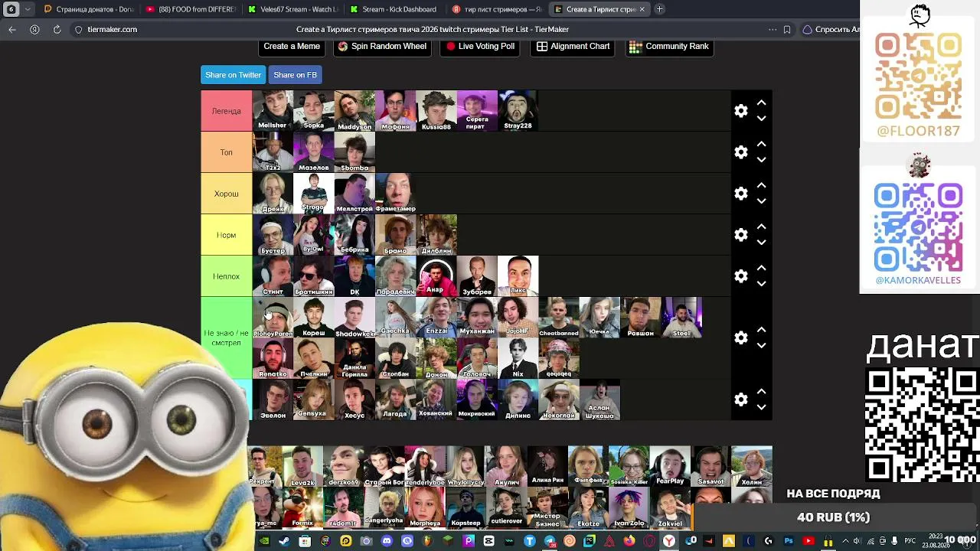
Task: Bookmark this page with the bookmark icon
Action: 786,29
